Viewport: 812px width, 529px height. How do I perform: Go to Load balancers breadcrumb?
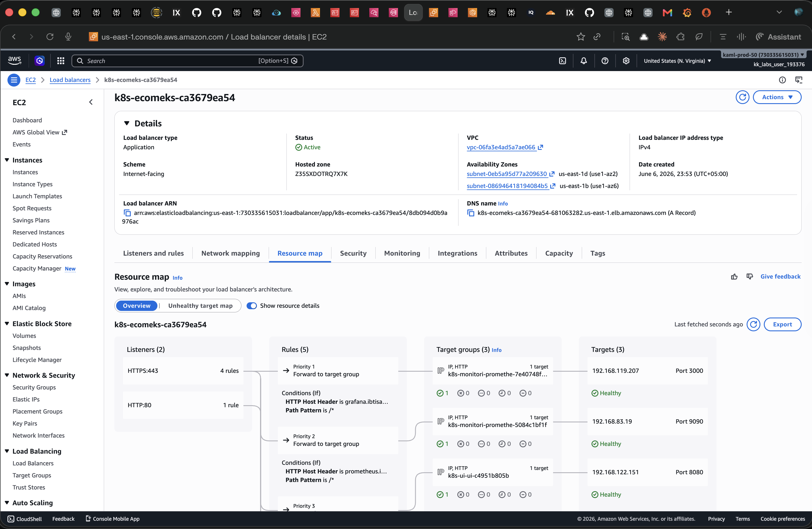tap(70, 80)
